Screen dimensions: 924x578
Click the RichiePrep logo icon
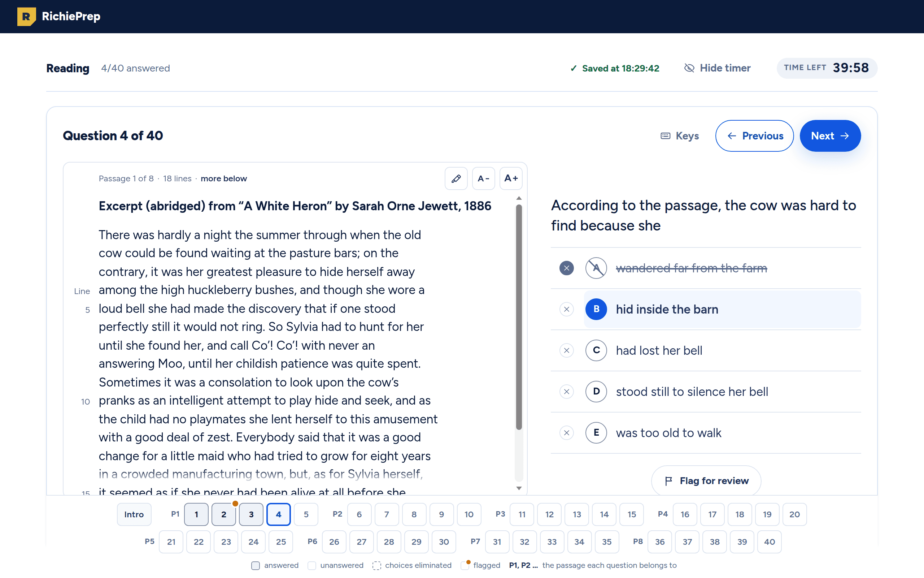click(x=26, y=17)
